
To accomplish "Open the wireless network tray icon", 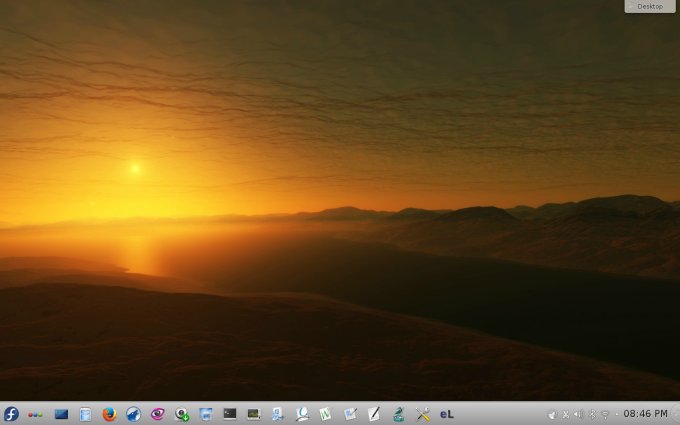I will click(x=605, y=415).
